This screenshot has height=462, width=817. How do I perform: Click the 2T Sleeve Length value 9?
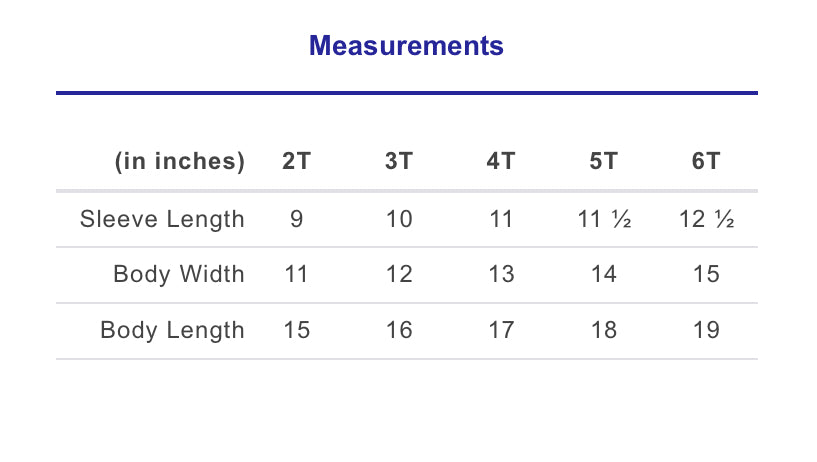tap(296, 219)
